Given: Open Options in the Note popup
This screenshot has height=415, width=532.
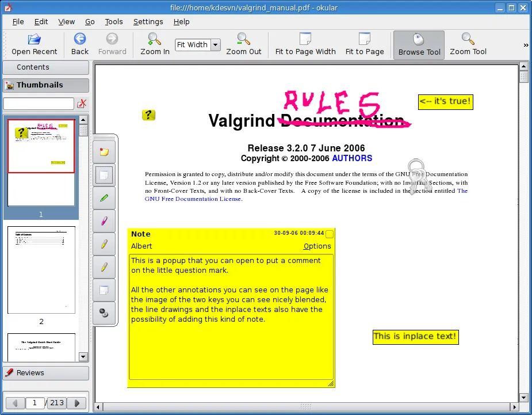Looking at the screenshot, I should coord(317,246).
